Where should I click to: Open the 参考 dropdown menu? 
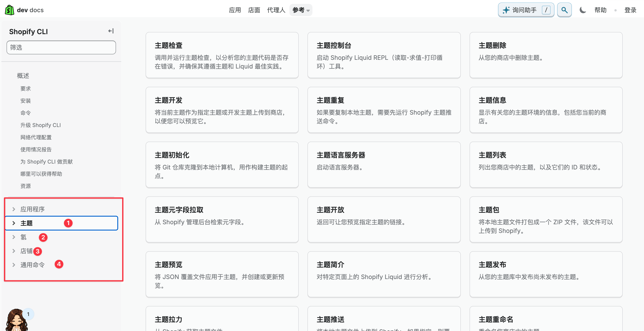pyautogui.click(x=301, y=10)
